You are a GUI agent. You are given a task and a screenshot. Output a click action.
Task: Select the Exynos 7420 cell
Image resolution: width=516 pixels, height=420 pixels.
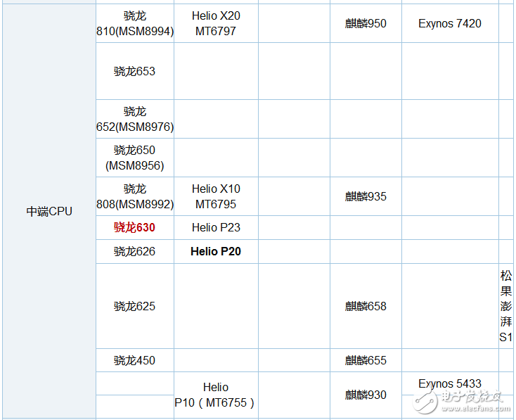coord(450,23)
